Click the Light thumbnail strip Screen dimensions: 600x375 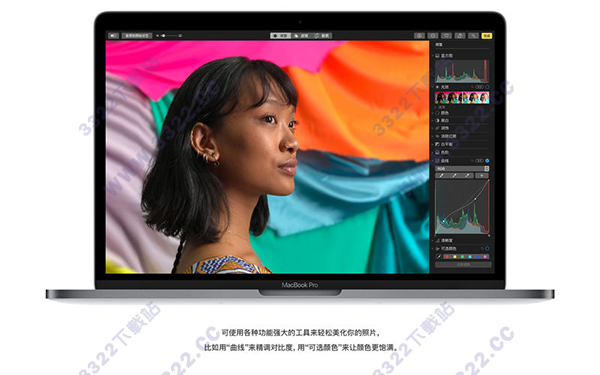(x=462, y=98)
